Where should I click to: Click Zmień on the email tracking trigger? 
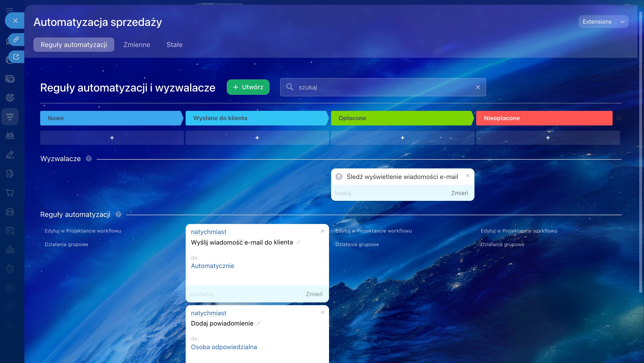(459, 193)
